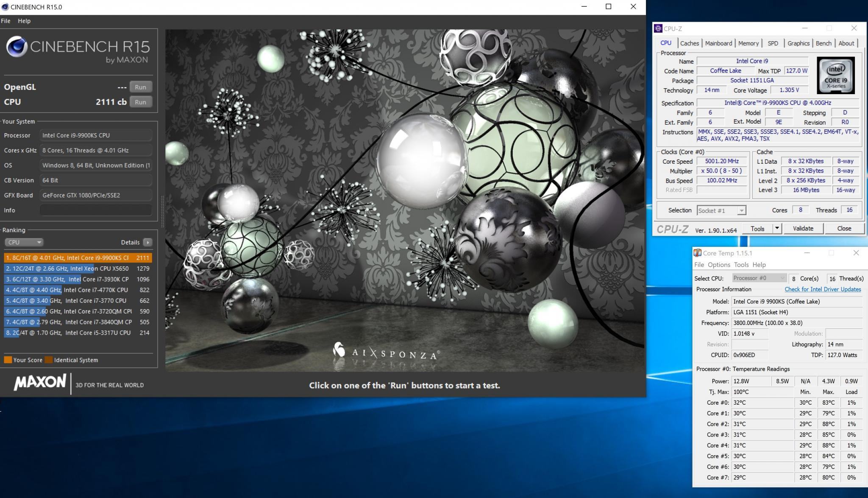Click the panel splitter handle beside Ranking

[162, 211]
